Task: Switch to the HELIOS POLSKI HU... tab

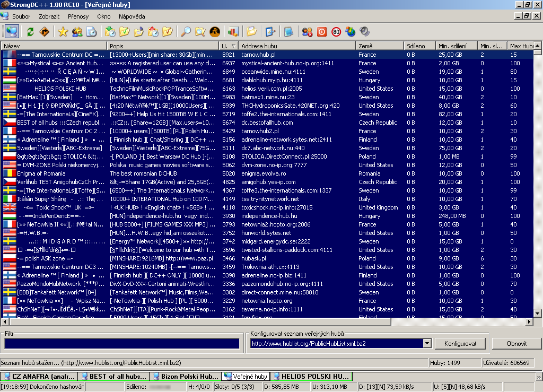Action: 311,377
